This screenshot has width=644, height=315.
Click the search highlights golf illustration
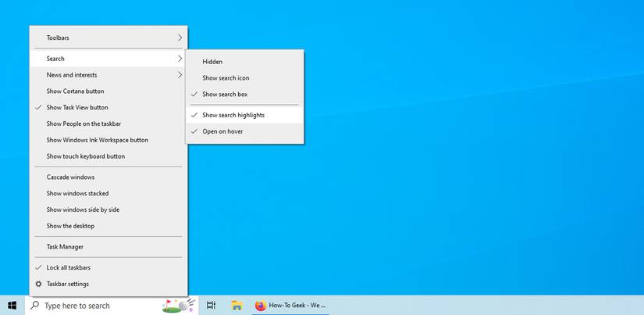click(x=179, y=306)
